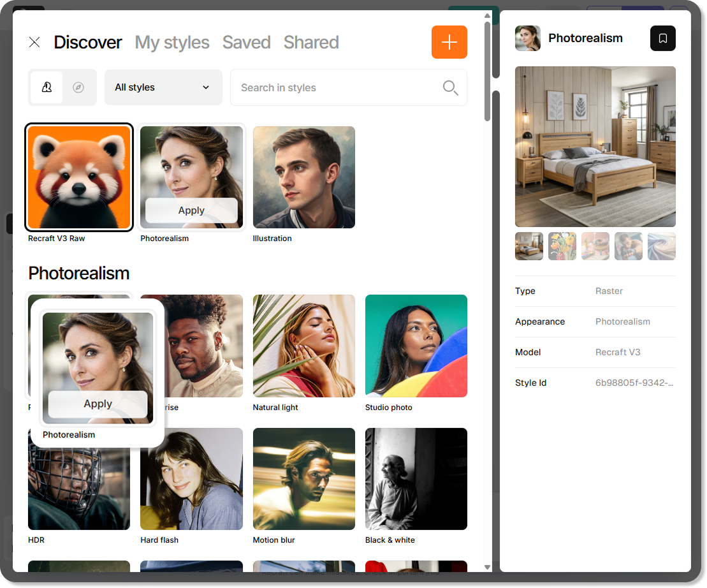Viewport: 707px width, 588px height.
Task: Bookmark the Photorealism style
Action: (x=662, y=38)
